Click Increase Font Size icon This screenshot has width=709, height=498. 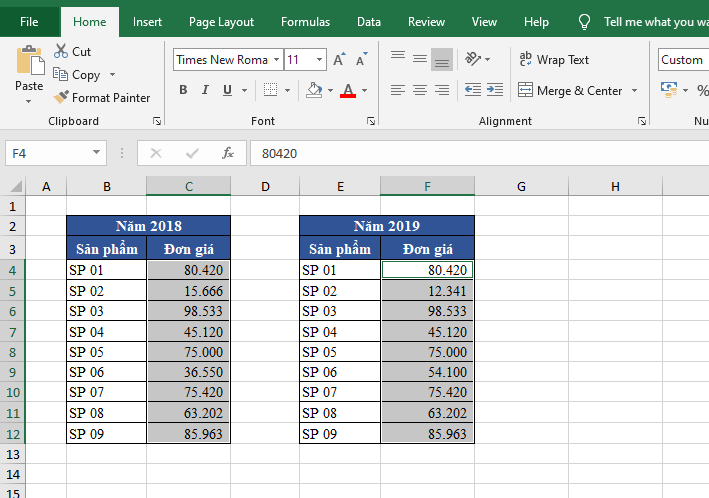(340, 60)
